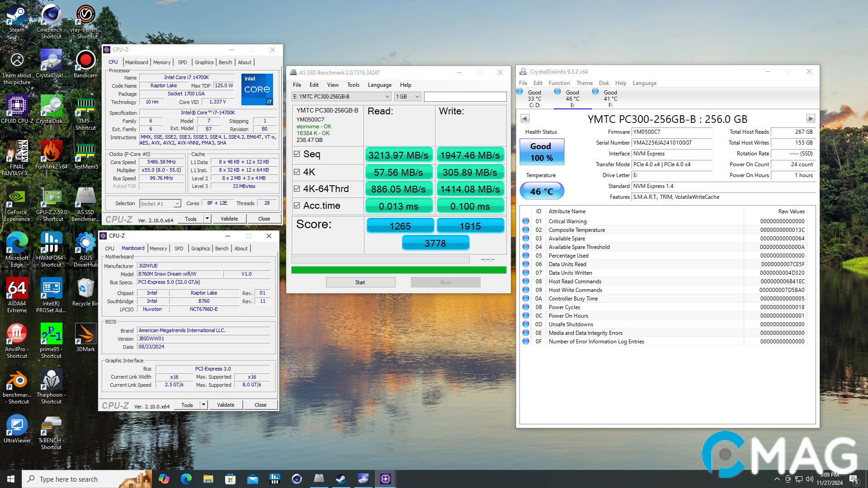Open the Socket #1 selection in CPU-Z
This screenshot has height=488, width=868.
pyautogui.click(x=160, y=203)
